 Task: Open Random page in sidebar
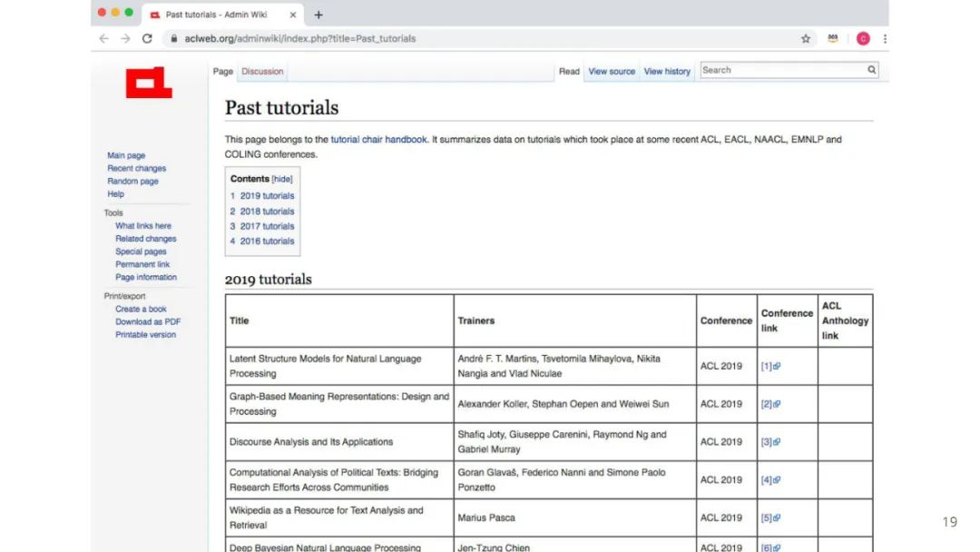(132, 182)
